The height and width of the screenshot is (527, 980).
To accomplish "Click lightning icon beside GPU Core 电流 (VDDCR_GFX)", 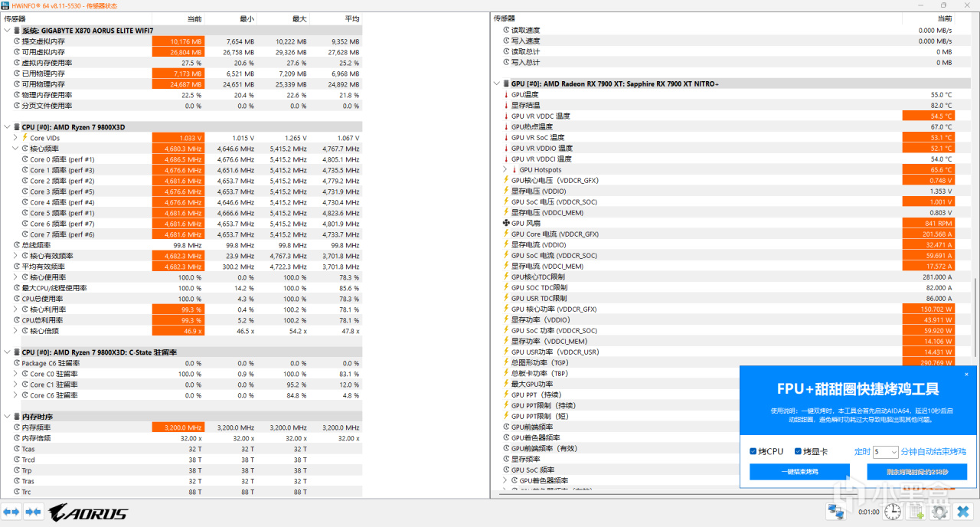I will pos(506,234).
